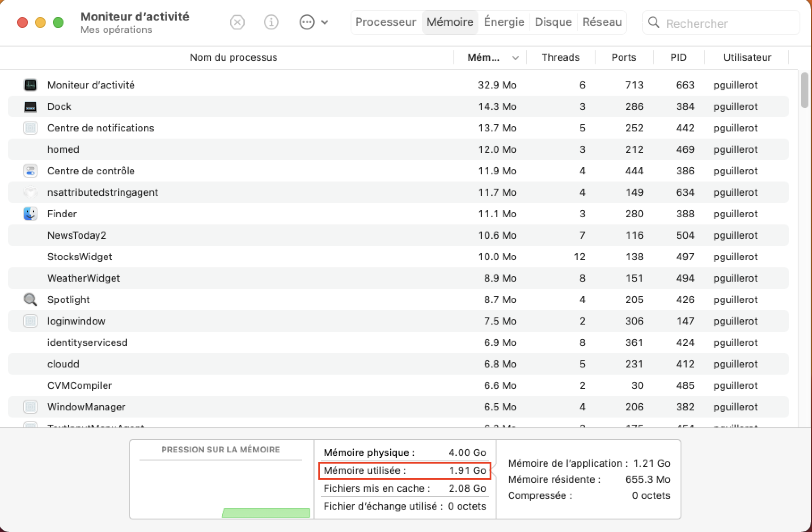This screenshot has height=532, width=812.
Task: Sort by the Threads column header
Action: coord(560,57)
